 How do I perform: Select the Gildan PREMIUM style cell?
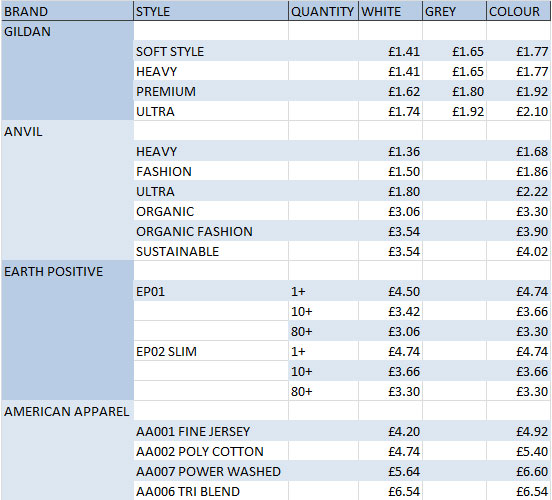(211, 91)
